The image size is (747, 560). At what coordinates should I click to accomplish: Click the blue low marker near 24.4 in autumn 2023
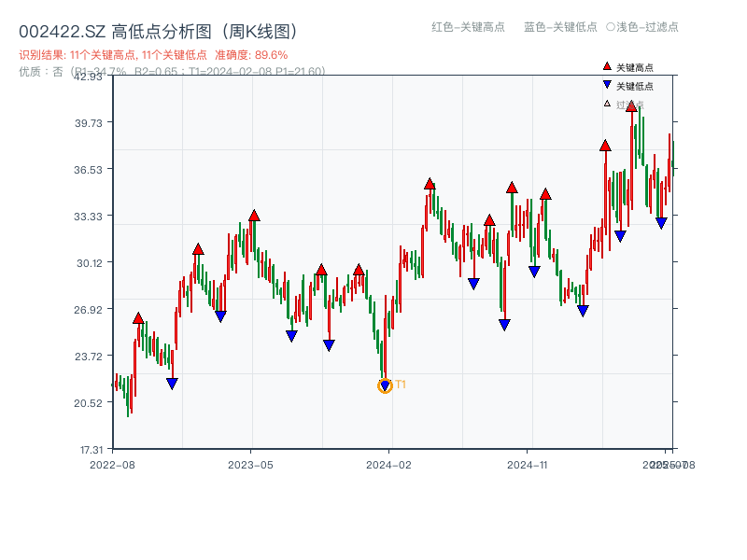click(x=329, y=345)
